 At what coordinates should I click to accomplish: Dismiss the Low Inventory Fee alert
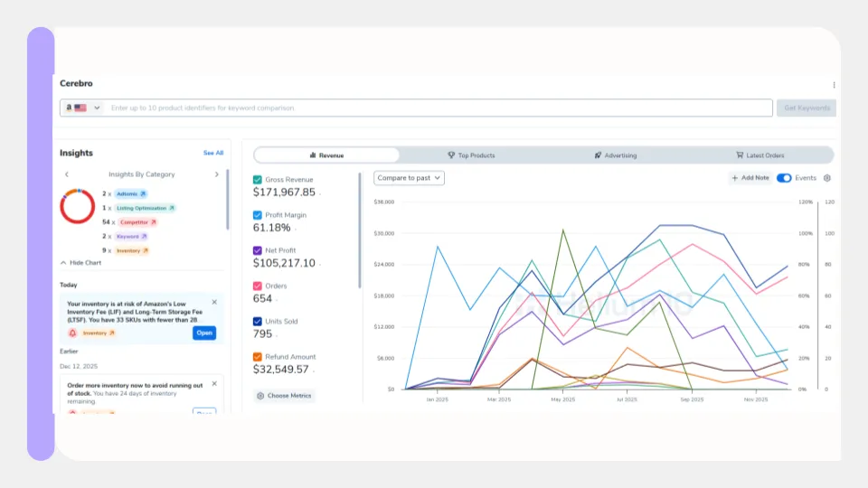214,302
